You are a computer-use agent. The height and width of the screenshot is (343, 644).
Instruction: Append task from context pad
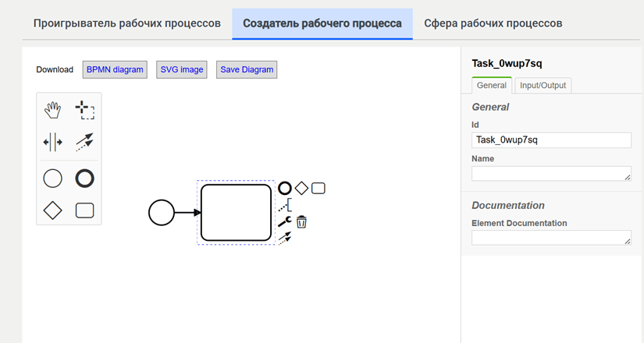318,189
